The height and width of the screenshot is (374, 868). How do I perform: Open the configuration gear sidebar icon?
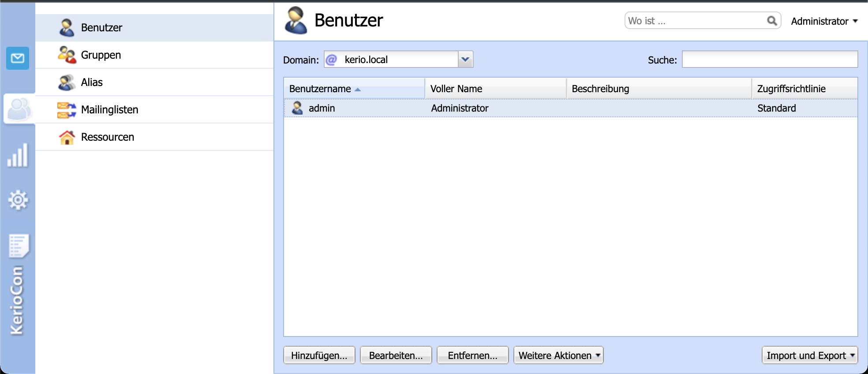point(18,200)
